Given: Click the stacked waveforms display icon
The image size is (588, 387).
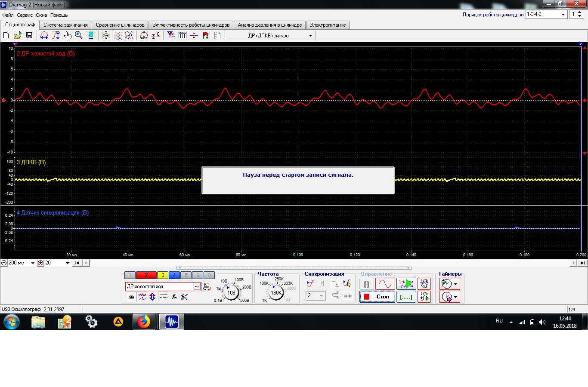Looking at the screenshot, I should [x=118, y=35].
